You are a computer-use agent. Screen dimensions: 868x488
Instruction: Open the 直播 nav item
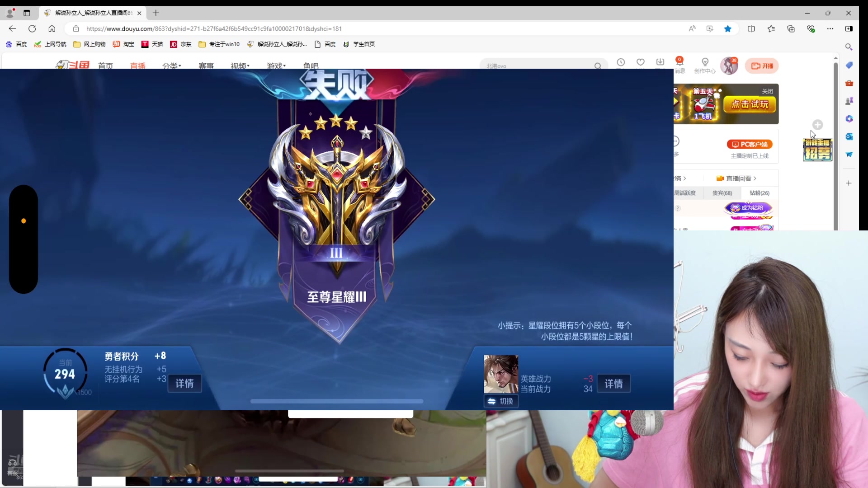tap(138, 66)
